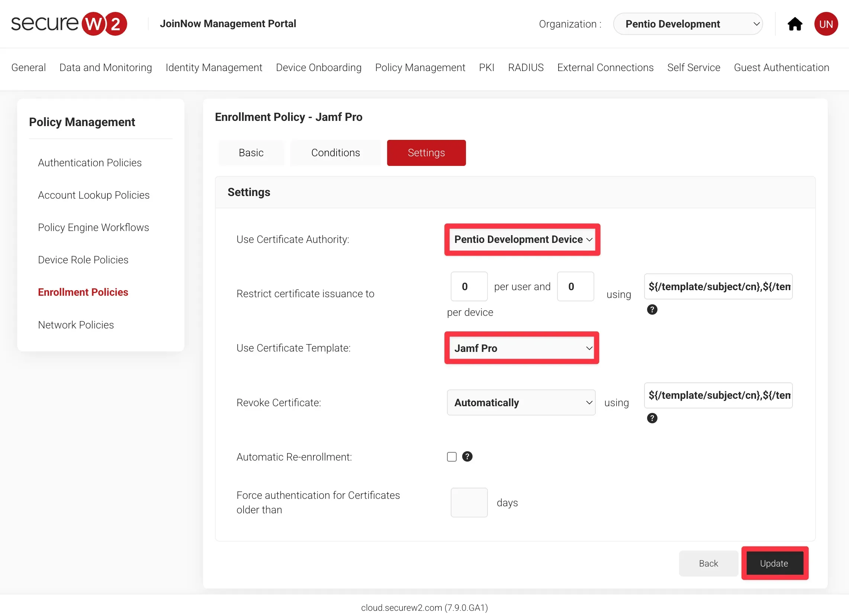This screenshot has height=616, width=849.
Task: Switch to the Basic tab
Action: coord(251,153)
